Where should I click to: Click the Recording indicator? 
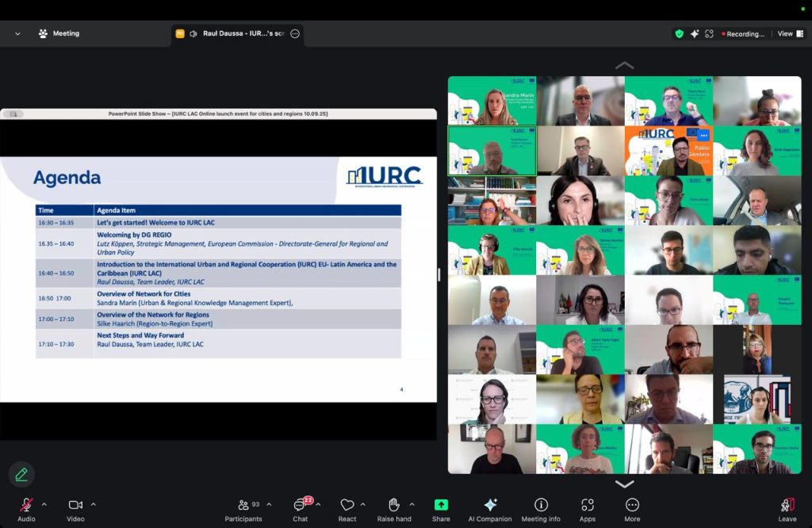(x=743, y=34)
